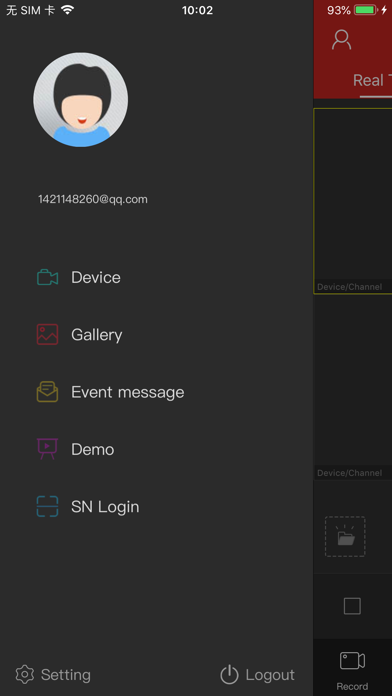Viewport: 392px width, 696px height.
Task: Tap the cartoon avatar profile picture
Action: (x=81, y=99)
